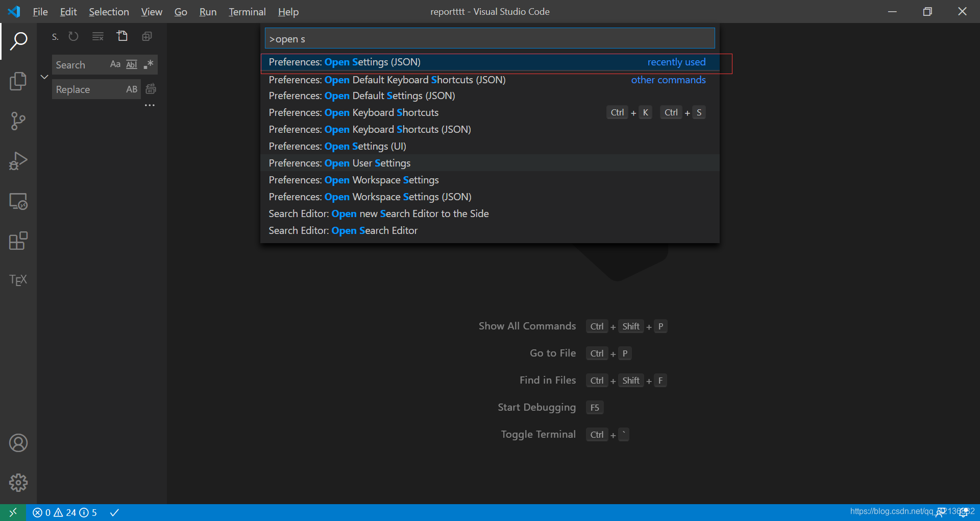Open the Go menu
The image size is (980, 521).
(181, 12)
